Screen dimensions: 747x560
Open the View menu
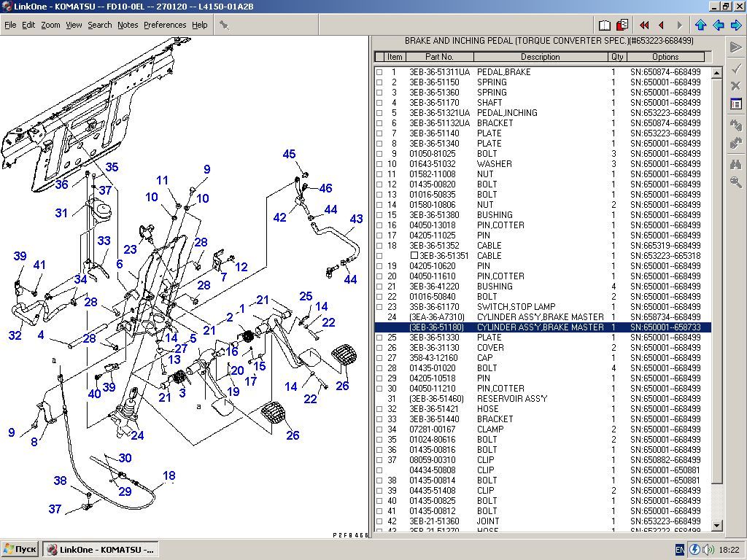pos(74,25)
